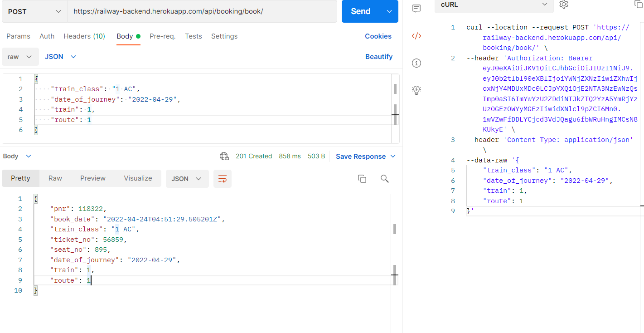Switch to Raw response view

click(x=55, y=178)
